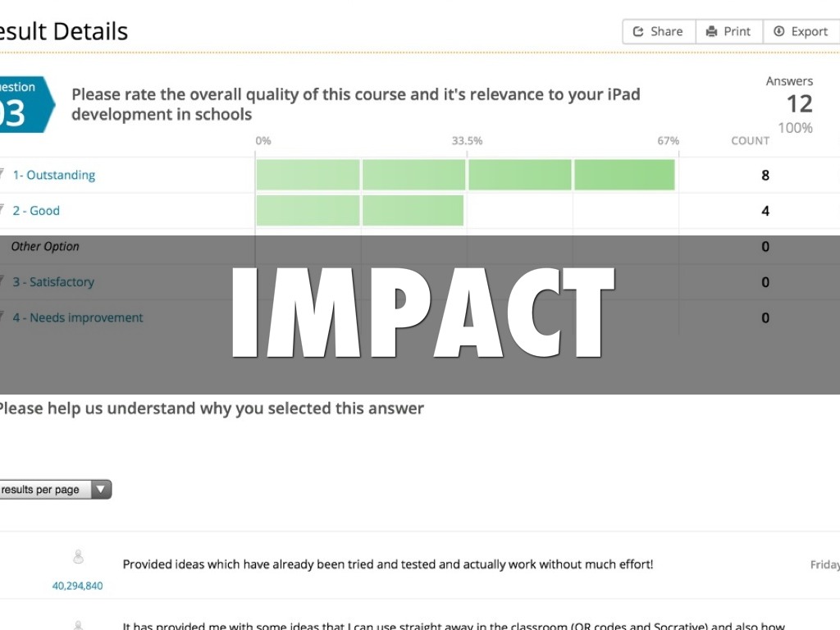Click the filter icon beside 3 - Satisfactory
The height and width of the screenshot is (630, 840).
click(x=2, y=281)
